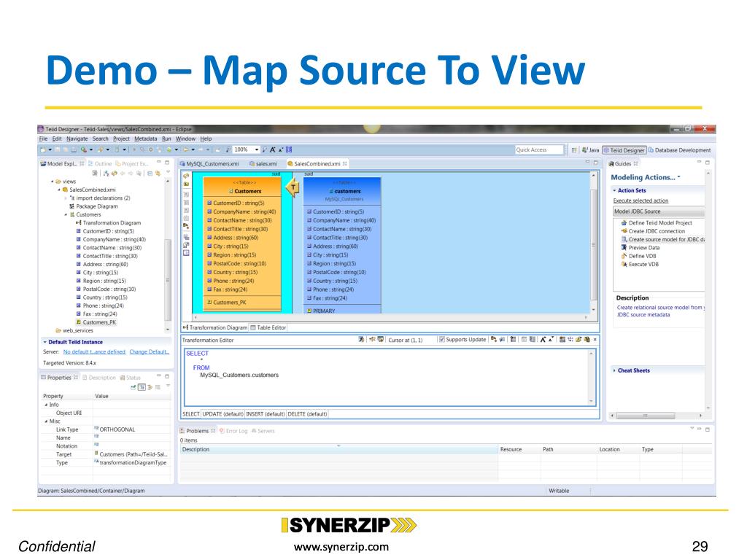Switch to the Table Editor tab
The width and height of the screenshot is (747, 560).
pyautogui.click(x=268, y=327)
